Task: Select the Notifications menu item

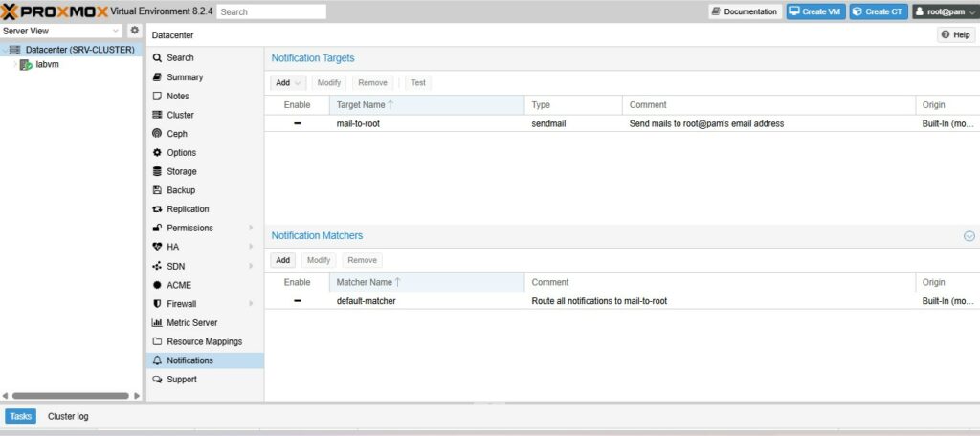Action: (x=205, y=360)
